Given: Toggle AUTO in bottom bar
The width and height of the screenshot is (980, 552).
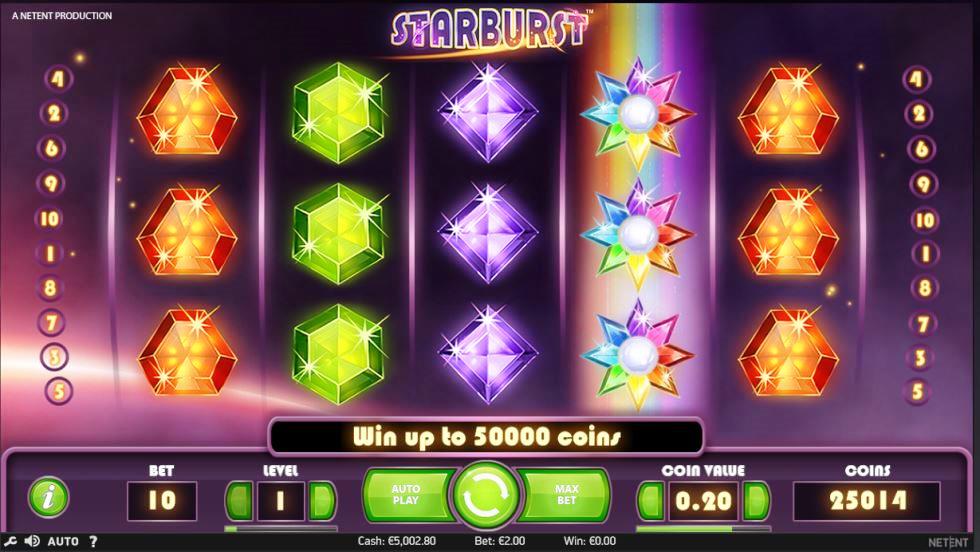Looking at the screenshot, I should (63, 541).
